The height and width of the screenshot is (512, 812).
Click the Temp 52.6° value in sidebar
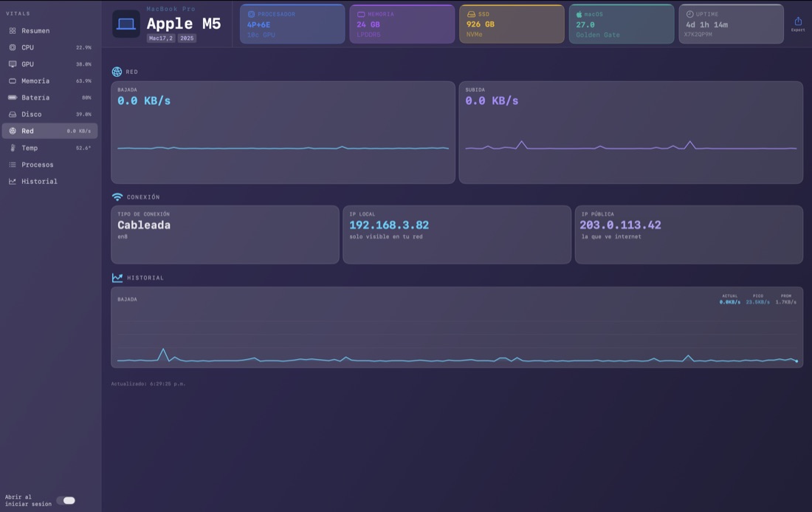point(84,149)
